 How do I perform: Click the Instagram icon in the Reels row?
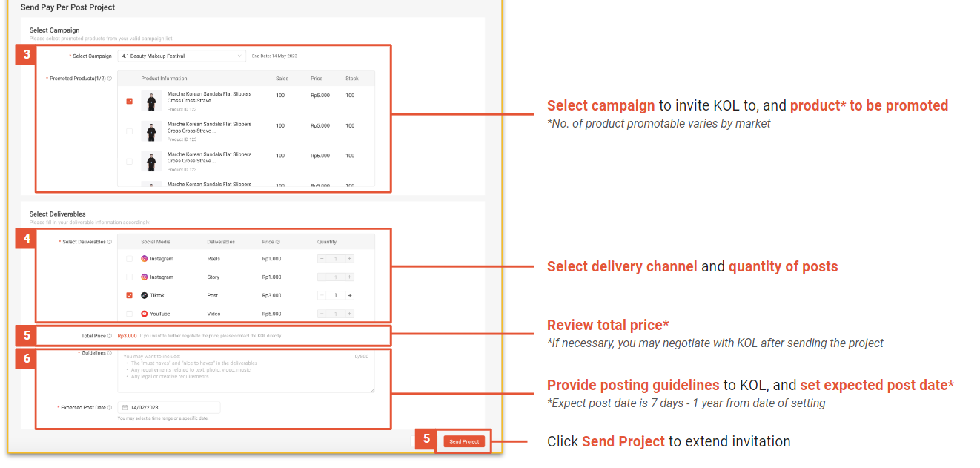click(144, 258)
